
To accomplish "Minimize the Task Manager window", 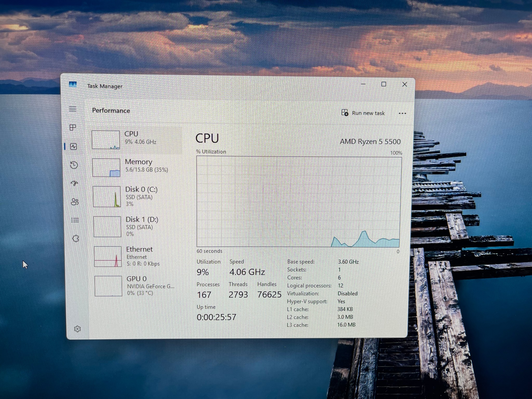I will (x=363, y=84).
